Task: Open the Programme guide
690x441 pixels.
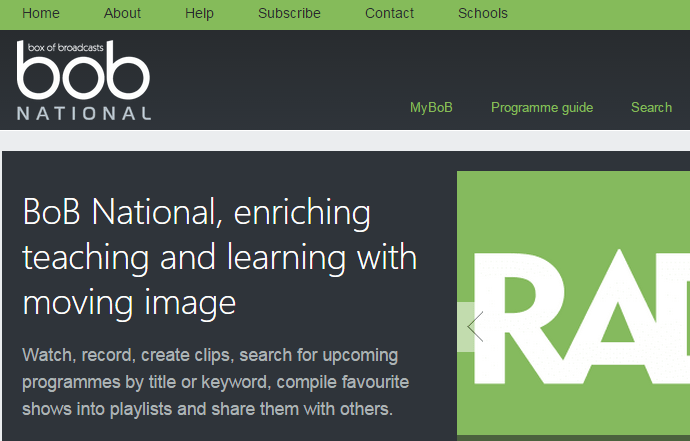Action: 541,108
